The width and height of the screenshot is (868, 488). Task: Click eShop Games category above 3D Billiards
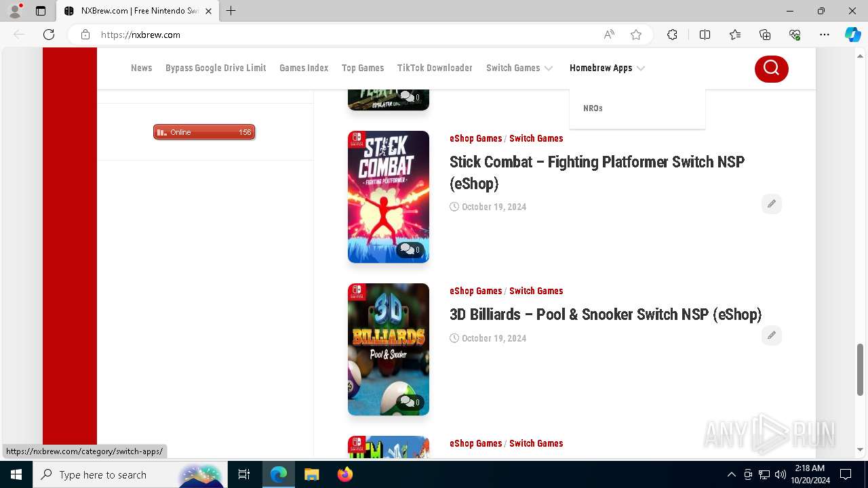click(x=475, y=291)
